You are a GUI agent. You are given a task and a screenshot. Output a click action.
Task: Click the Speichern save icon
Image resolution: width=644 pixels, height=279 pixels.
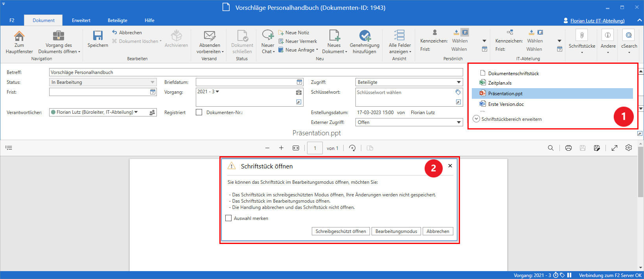pyautogui.click(x=98, y=36)
